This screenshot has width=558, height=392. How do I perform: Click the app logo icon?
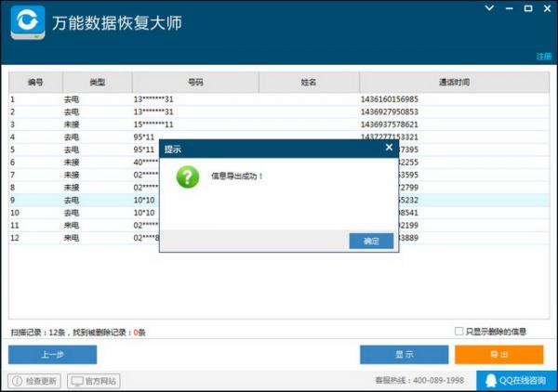28,22
